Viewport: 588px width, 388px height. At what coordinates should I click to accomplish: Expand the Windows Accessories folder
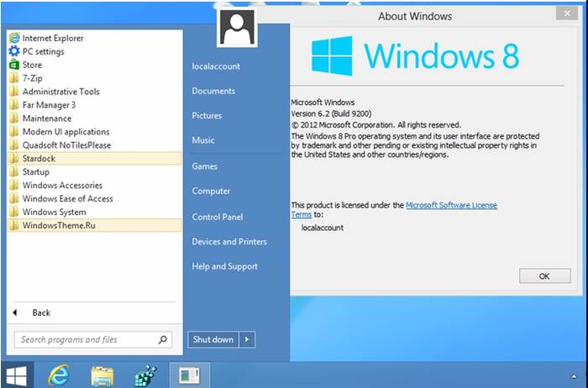tap(62, 185)
